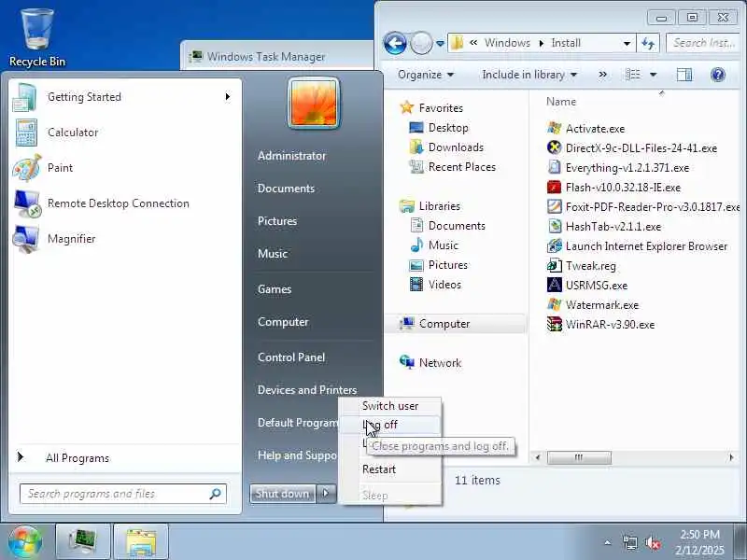
Task: Open address bar history dropdown
Action: [627, 43]
